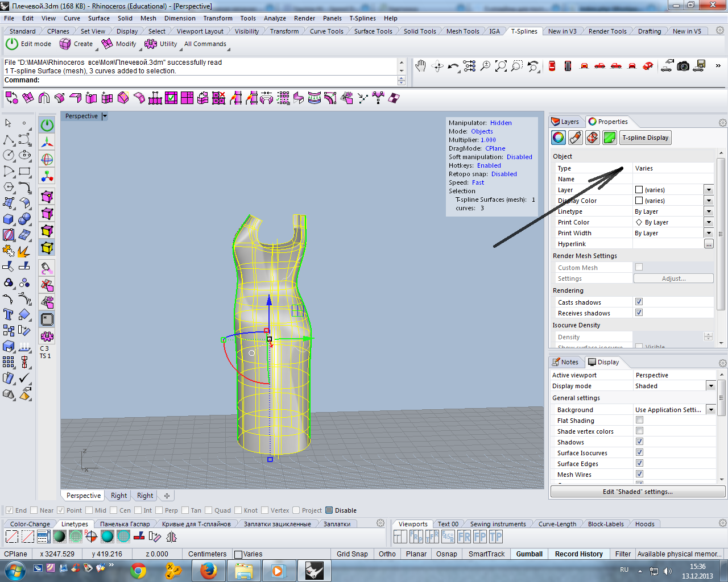Enable the Flat Shading checkbox
The image size is (728, 582).
point(639,420)
